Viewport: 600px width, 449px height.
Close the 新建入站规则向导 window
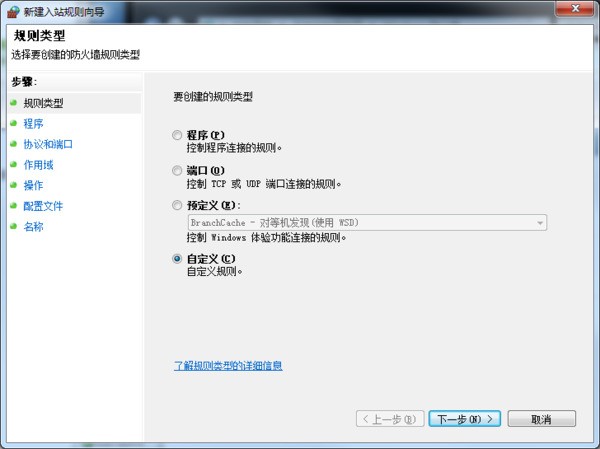point(574,8)
